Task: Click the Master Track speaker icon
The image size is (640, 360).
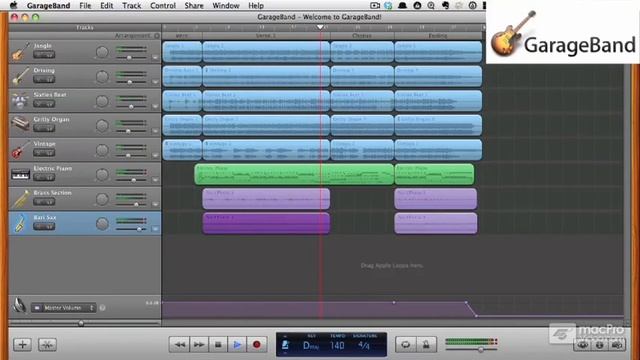Action: 19,305
